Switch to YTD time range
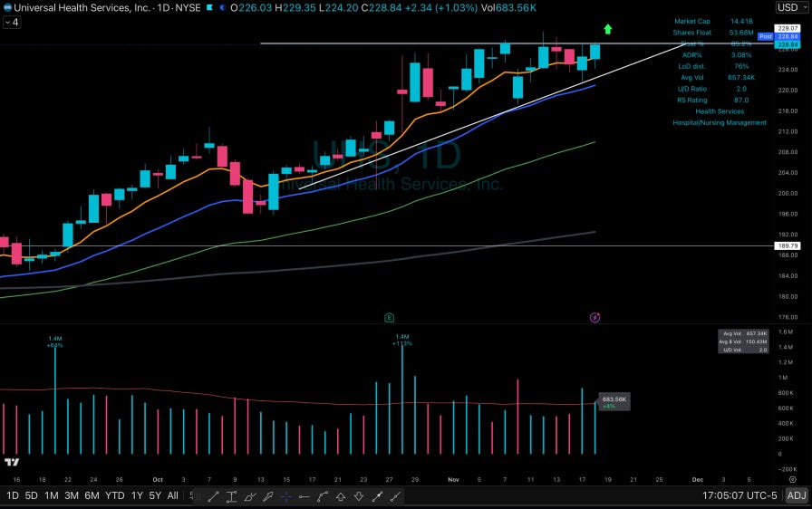Screen dimensions: 812x509 pyautogui.click(x=114, y=495)
